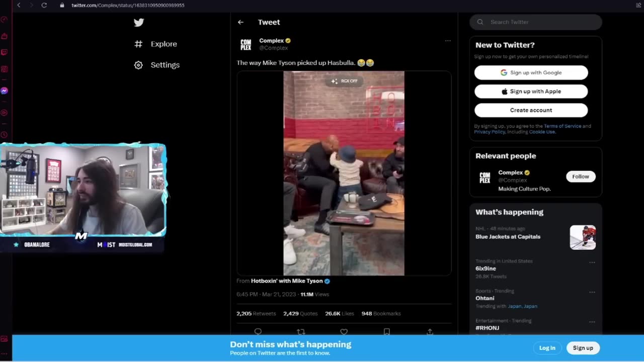Play the Mike Tyson Hasbulla video
The width and height of the screenshot is (644, 362).
pos(344,173)
